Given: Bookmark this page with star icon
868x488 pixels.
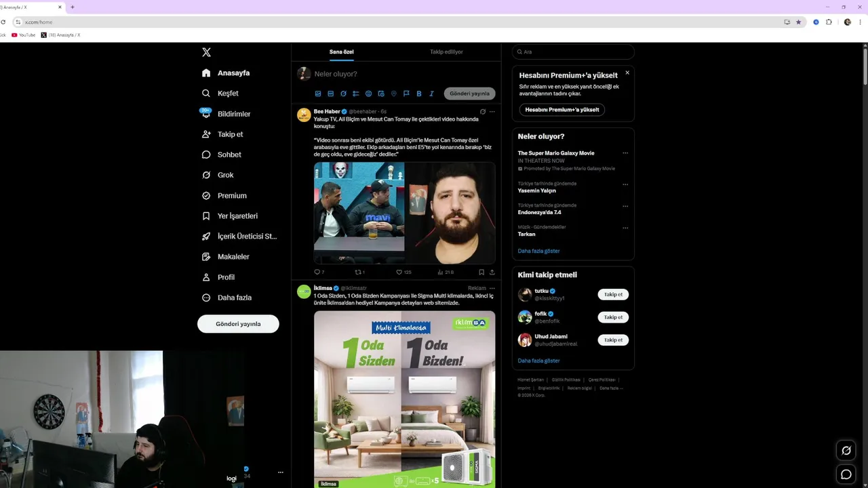Looking at the screenshot, I should (x=798, y=22).
